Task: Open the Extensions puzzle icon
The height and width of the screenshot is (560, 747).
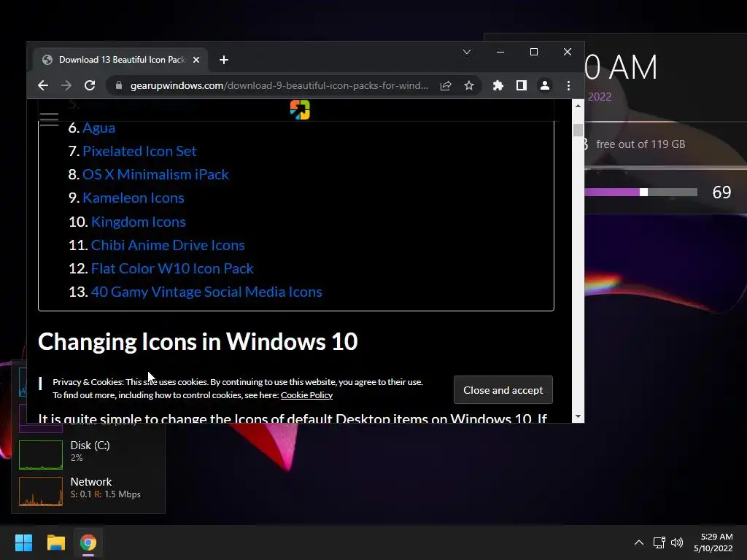Action: point(498,86)
